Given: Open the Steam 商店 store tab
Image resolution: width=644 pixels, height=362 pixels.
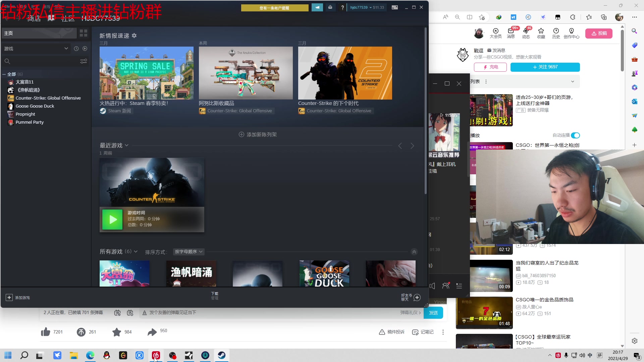Looking at the screenshot, I should click(x=34, y=18).
